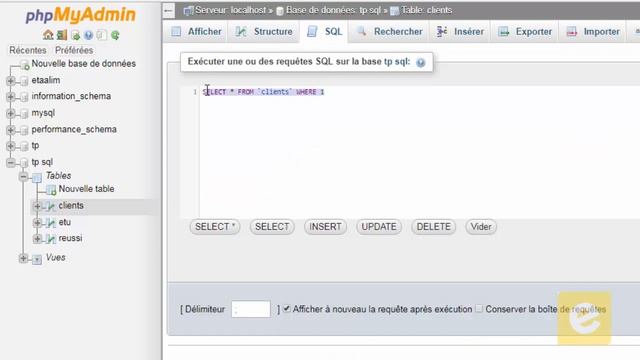Switch to Préférées list
Image resolution: width=640 pixels, height=360 pixels.
click(x=74, y=50)
